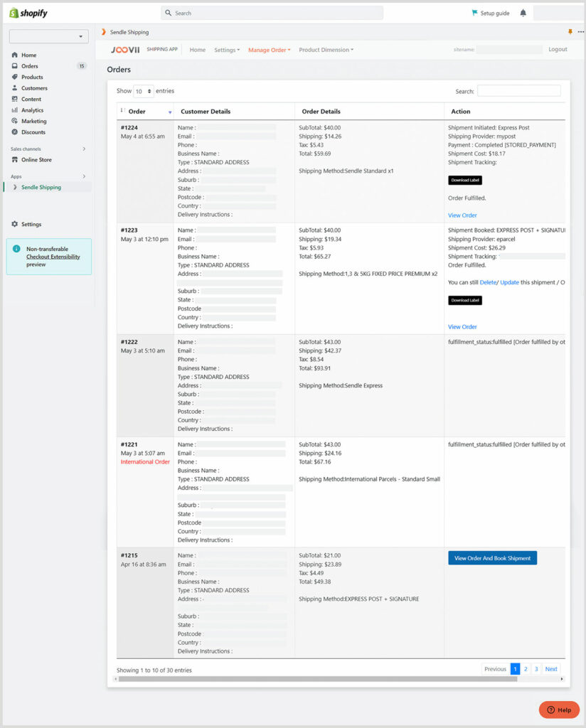
Task: Click the info icon in Non-transferable notice
Action: click(x=17, y=249)
